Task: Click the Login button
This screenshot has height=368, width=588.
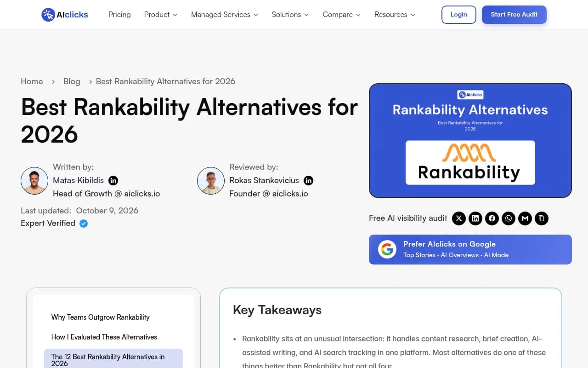Action: (x=459, y=15)
